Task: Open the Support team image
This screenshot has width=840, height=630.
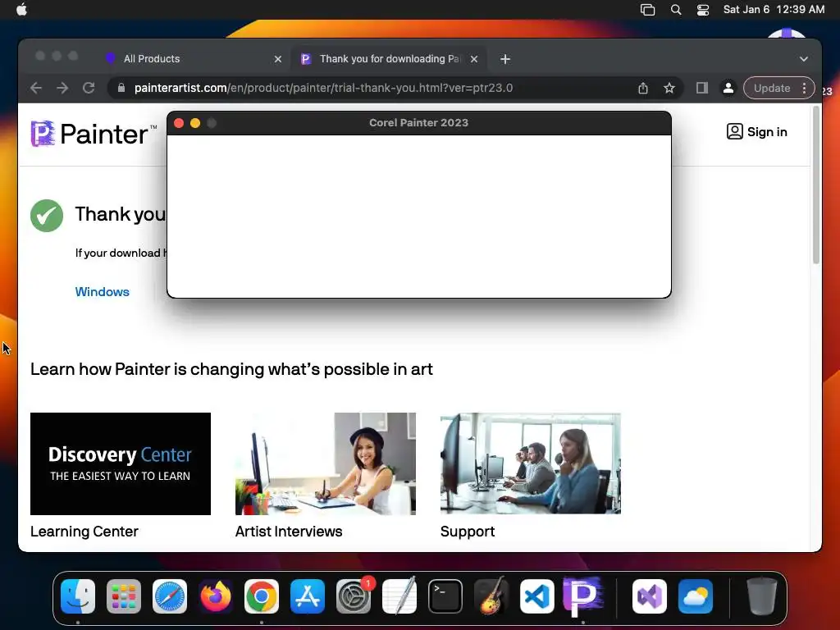Action: point(531,463)
